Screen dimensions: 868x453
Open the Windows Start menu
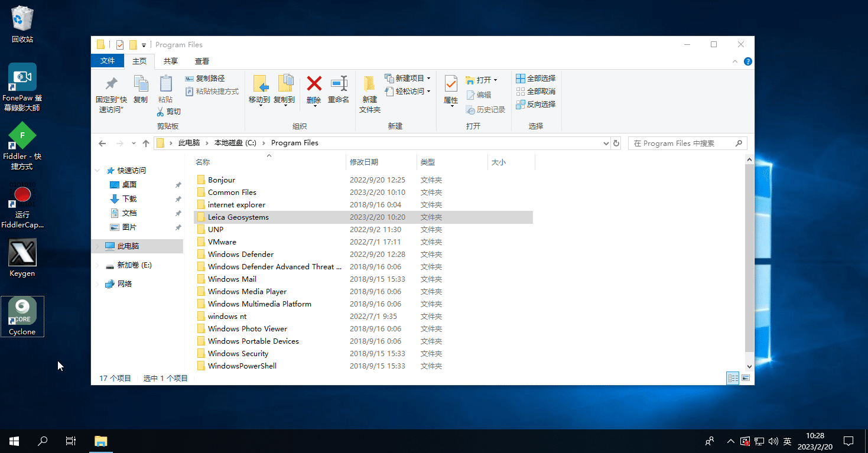(x=14, y=441)
